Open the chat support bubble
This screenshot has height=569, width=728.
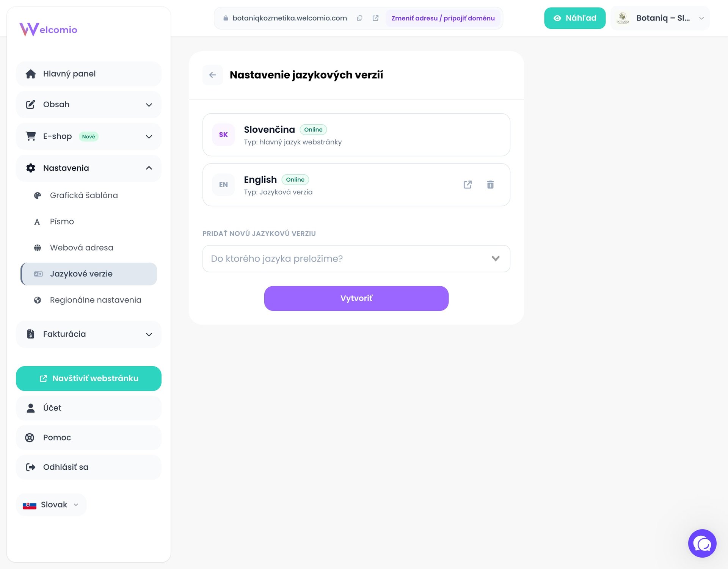coord(702,543)
